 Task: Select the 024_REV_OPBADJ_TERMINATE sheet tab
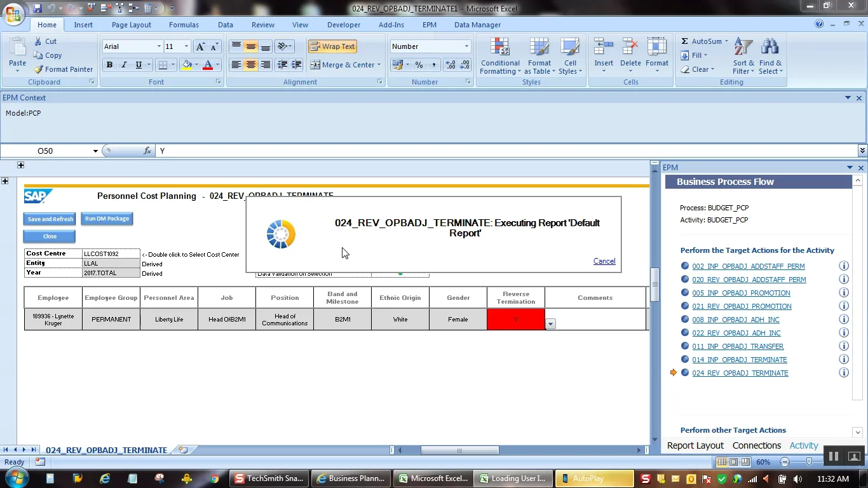click(x=106, y=450)
